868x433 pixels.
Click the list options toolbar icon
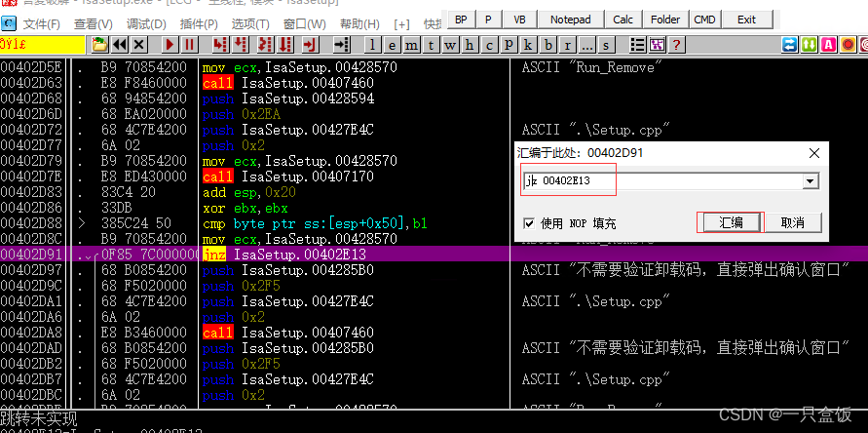(638, 44)
